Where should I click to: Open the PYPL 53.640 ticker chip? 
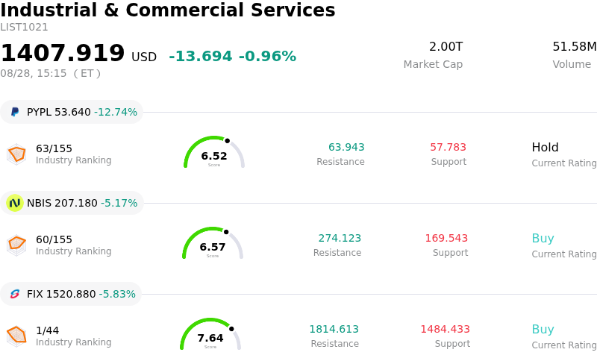[x=72, y=112]
